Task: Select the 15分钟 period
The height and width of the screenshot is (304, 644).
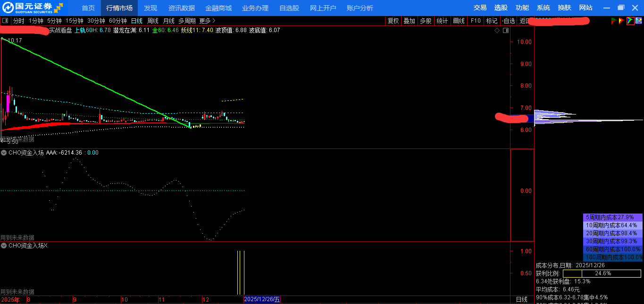Action: (75, 21)
